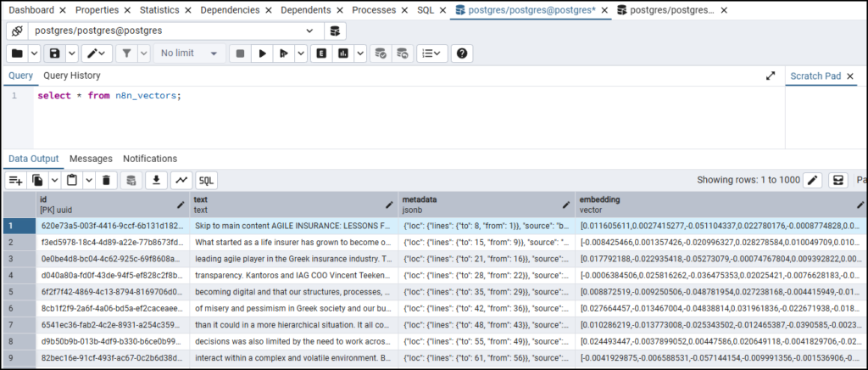Click the Paste clipboard icon
Screen dimensions: 868x370
pos(71,180)
